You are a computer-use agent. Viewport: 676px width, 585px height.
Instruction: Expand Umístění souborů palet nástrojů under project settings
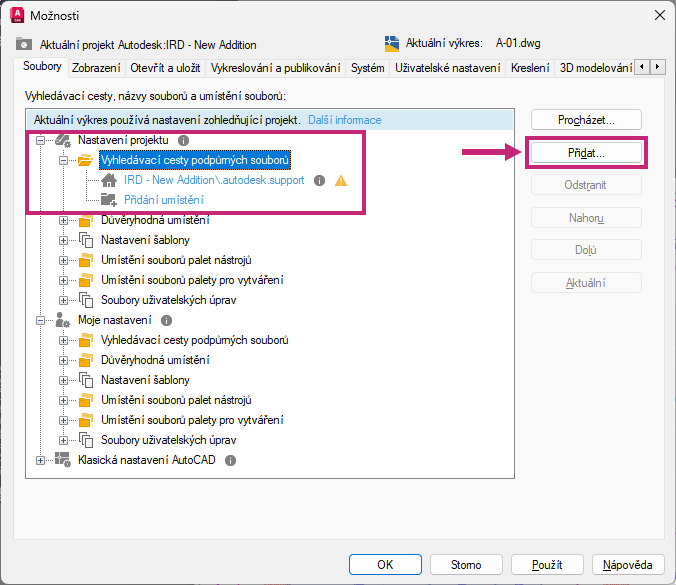pos(63,260)
